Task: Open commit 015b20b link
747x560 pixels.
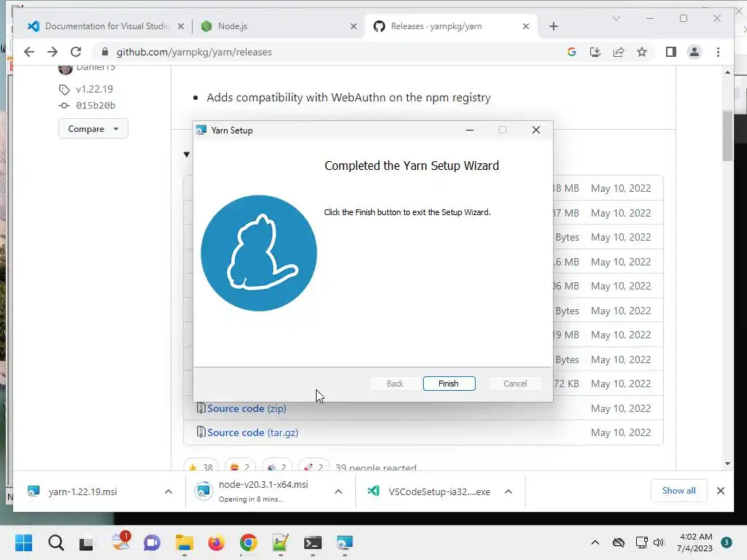Action: (96, 105)
